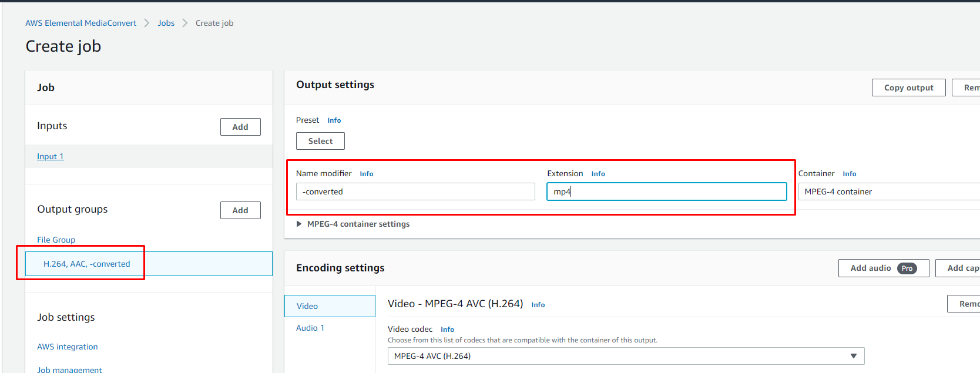Open the Video codec dropdown
The image size is (980, 373).
(x=626, y=356)
